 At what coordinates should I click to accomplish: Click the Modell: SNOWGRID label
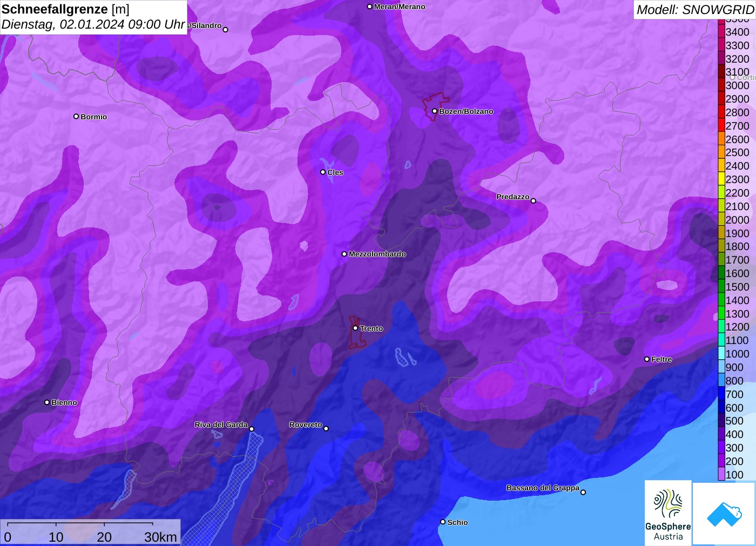(x=695, y=10)
